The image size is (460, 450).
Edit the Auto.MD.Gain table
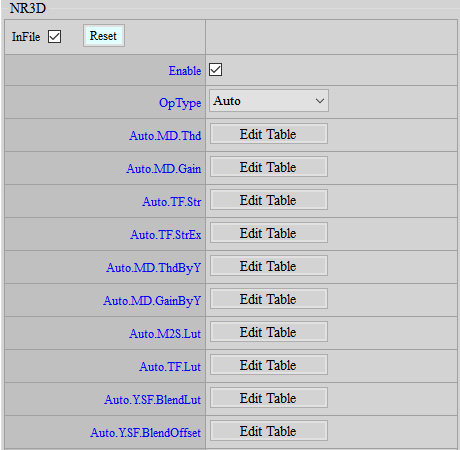(269, 167)
